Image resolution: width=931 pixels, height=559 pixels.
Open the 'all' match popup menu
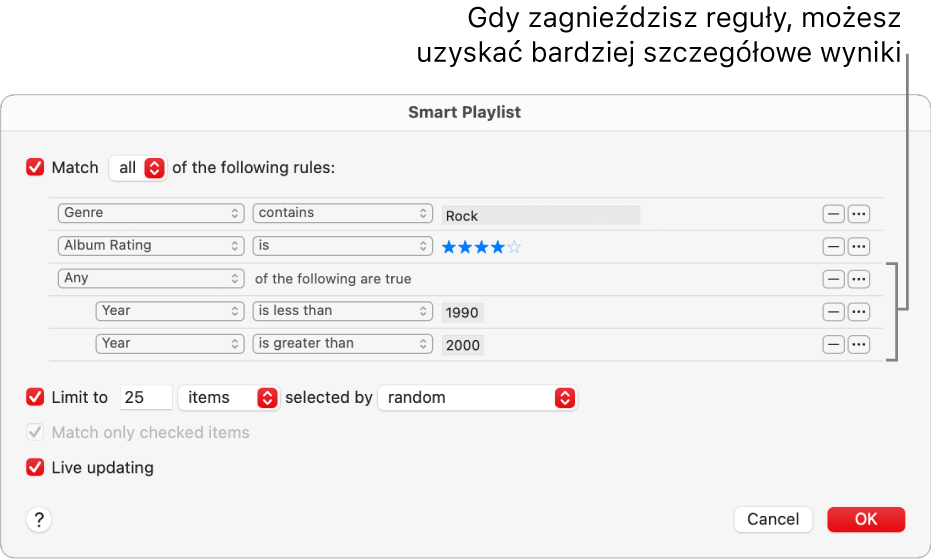coord(138,168)
